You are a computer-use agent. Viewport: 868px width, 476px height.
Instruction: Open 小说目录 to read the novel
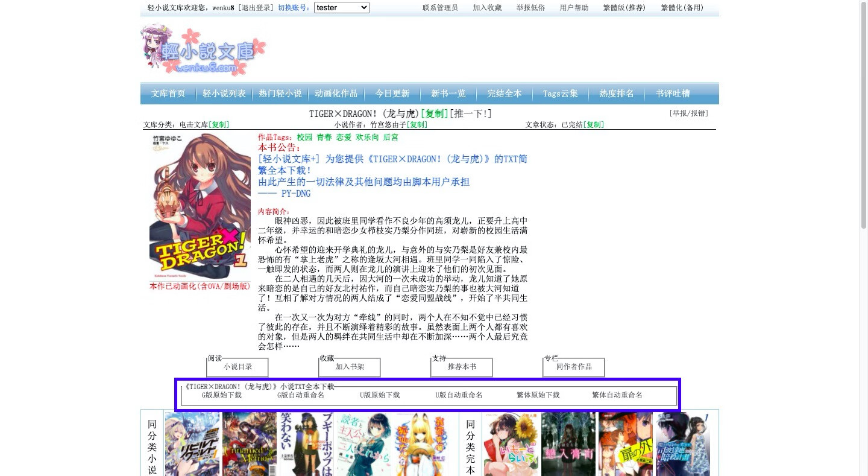coord(238,367)
